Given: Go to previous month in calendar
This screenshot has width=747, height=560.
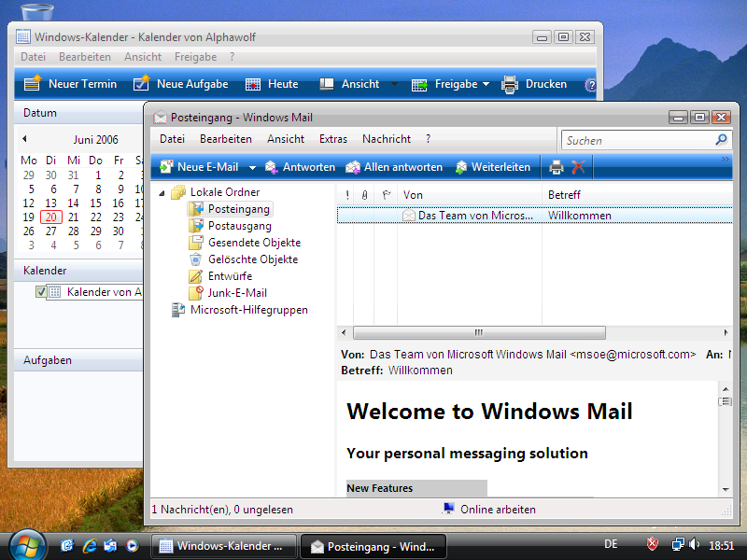Looking at the screenshot, I should [x=24, y=138].
